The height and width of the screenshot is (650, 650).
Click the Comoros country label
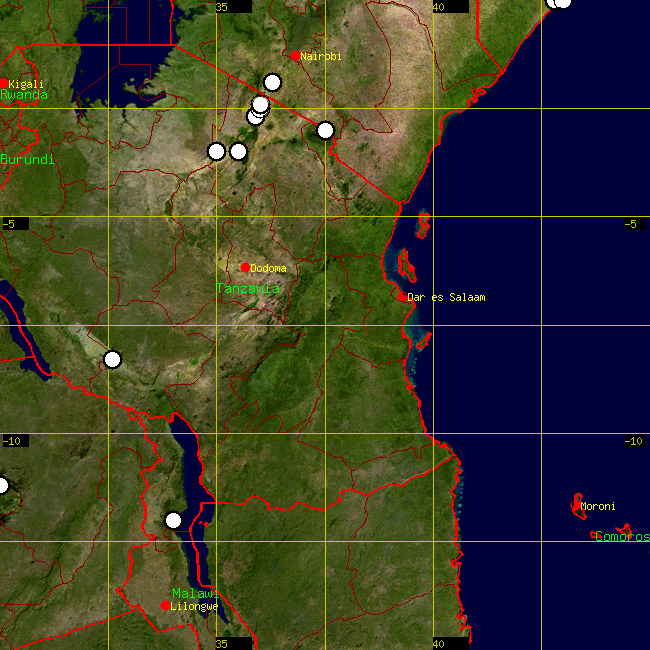pyautogui.click(x=622, y=537)
